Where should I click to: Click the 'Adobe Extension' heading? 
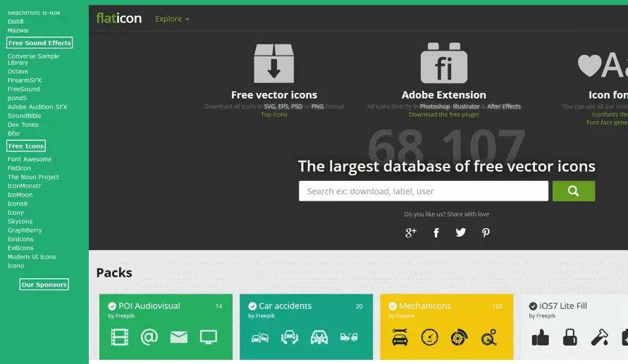tap(444, 95)
